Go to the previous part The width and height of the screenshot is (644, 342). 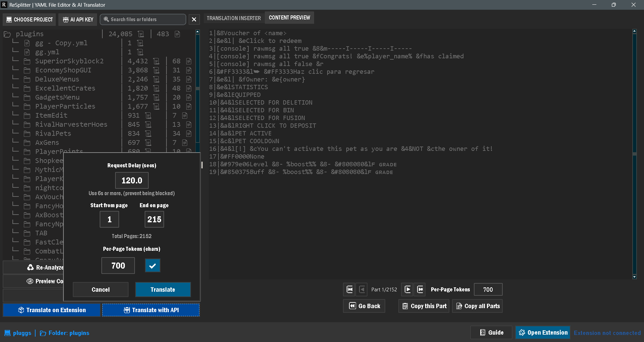[362, 289]
